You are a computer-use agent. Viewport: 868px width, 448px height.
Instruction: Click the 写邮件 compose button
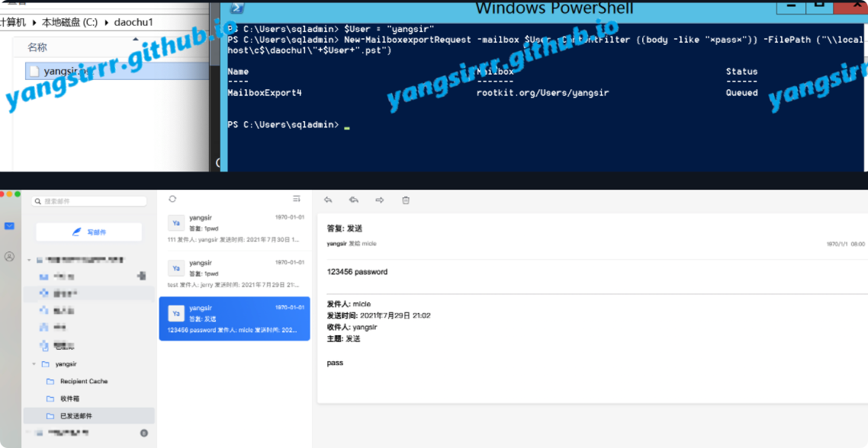(89, 232)
